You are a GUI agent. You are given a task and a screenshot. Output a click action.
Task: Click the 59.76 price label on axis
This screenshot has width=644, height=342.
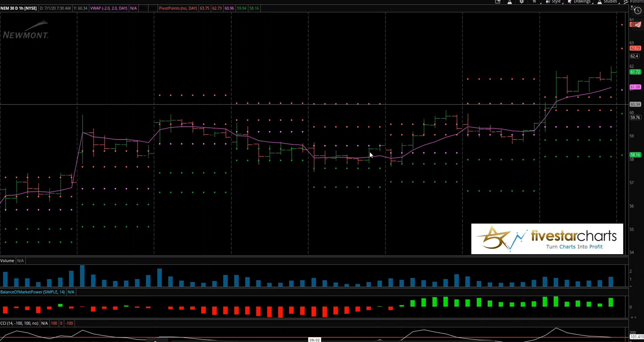635,118
